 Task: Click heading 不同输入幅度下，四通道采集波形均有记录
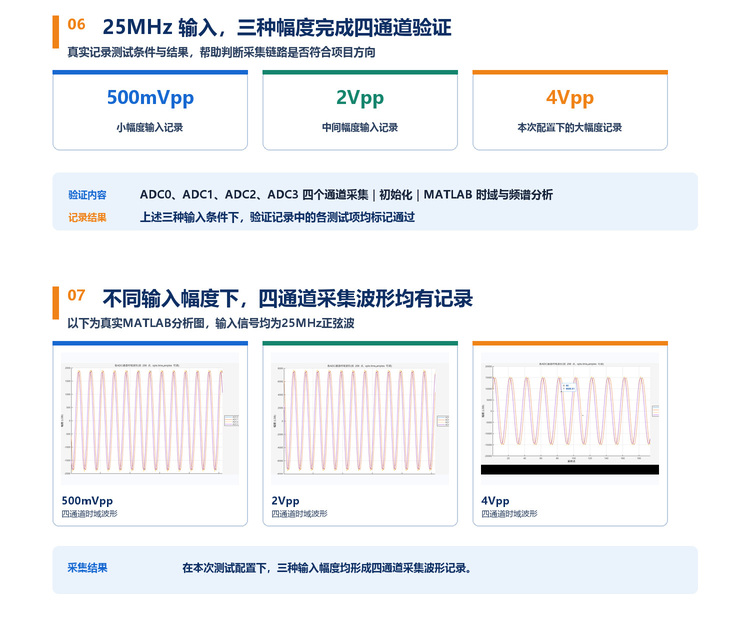coord(287,299)
